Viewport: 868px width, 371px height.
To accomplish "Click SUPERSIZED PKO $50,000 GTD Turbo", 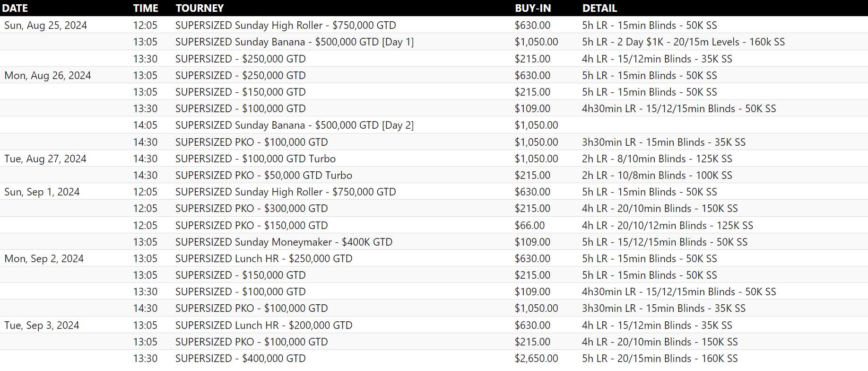I will [263, 176].
